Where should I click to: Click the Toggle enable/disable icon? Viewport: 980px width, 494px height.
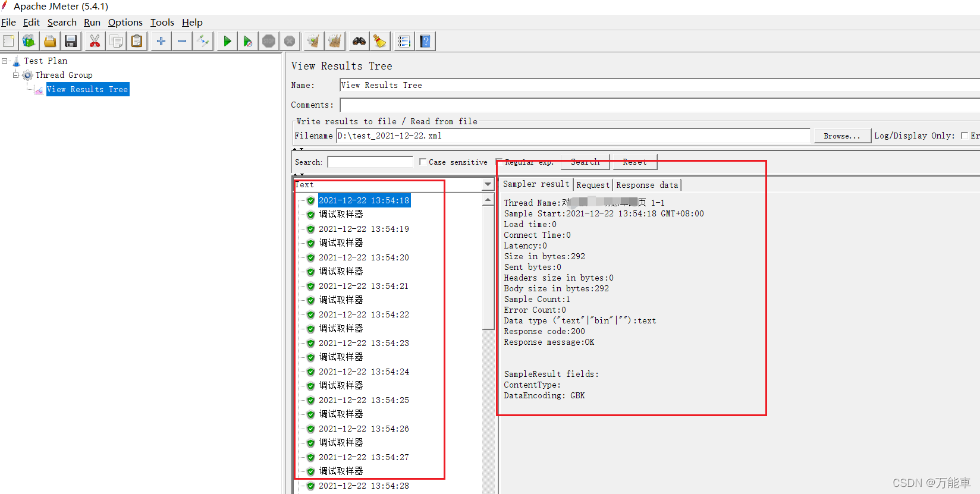203,41
